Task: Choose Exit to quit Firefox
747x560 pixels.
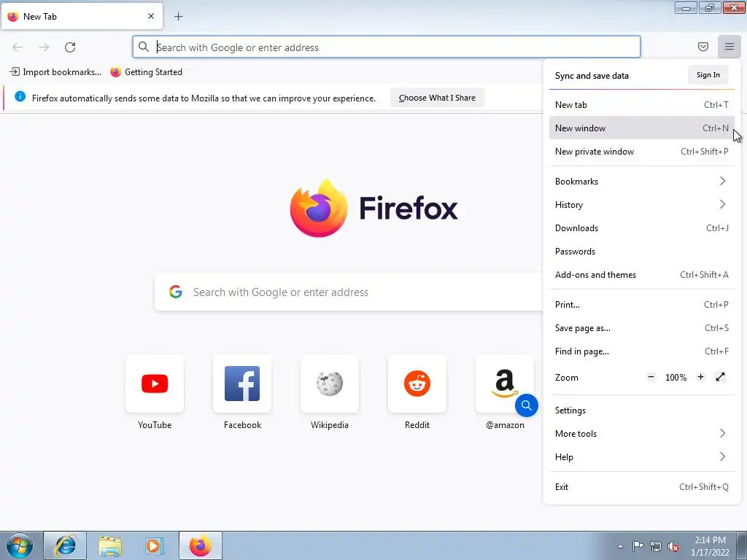Action: coord(642,487)
